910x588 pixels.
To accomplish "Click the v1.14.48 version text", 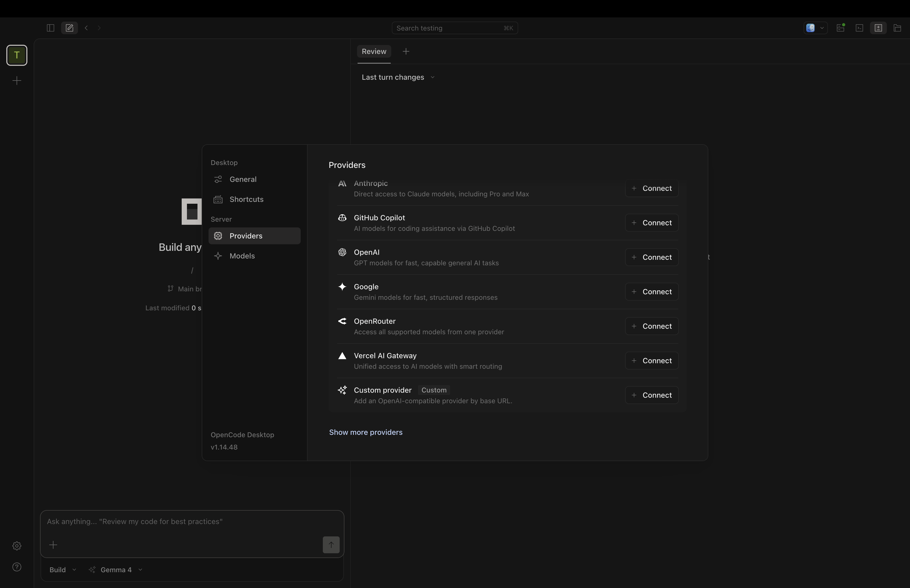I will 224,447.
